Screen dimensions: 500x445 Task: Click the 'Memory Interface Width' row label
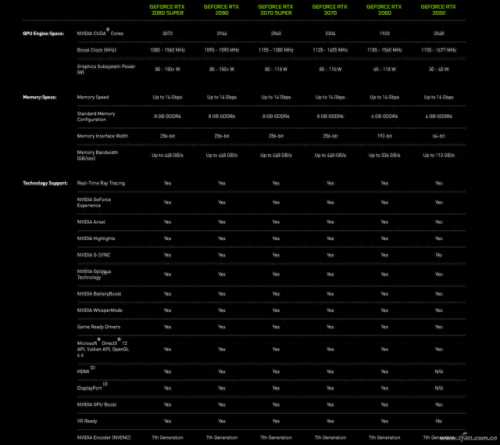102,136
